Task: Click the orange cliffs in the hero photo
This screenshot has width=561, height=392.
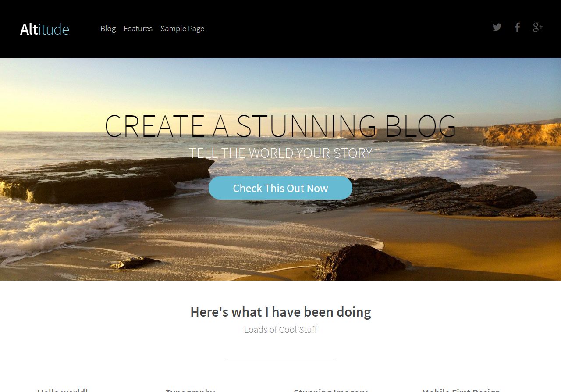Action: (x=522, y=135)
